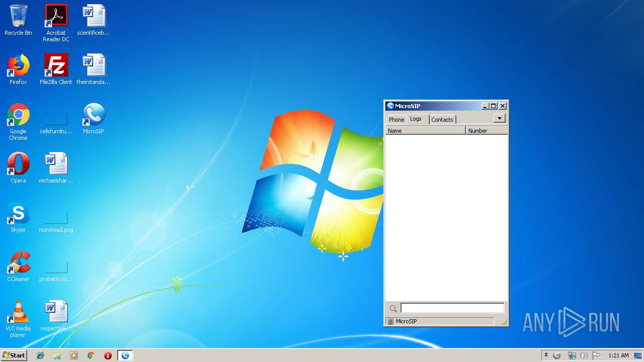Open the scientificb... Word document
This screenshot has width=644, height=362.
pyautogui.click(x=94, y=21)
